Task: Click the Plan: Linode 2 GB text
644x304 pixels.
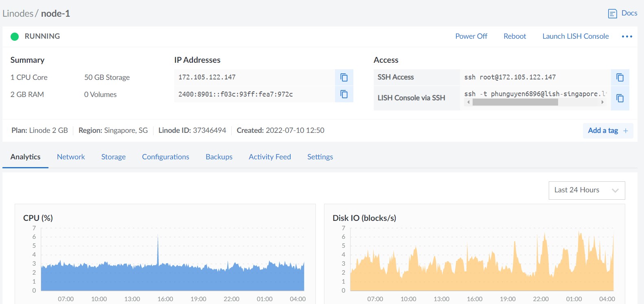Action: (x=39, y=130)
